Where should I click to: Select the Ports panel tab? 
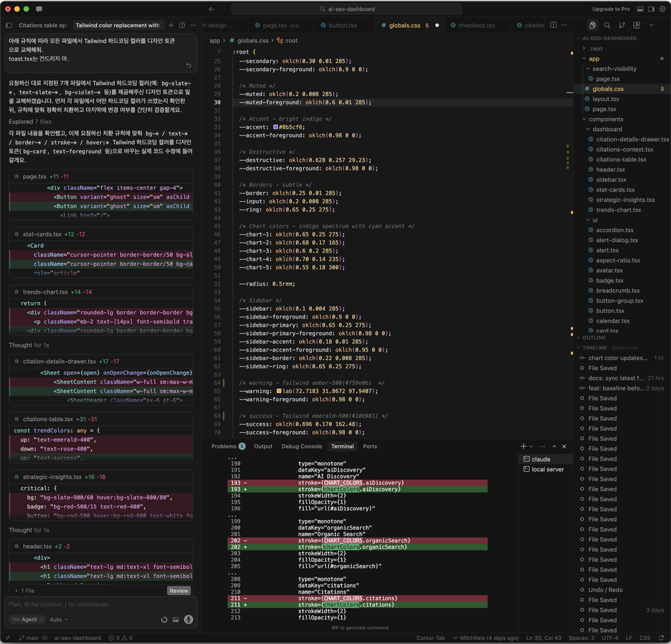pos(370,446)
